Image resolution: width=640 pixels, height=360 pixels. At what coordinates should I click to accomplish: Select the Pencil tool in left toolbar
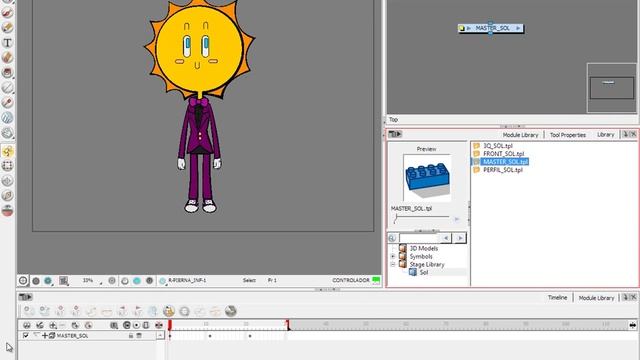click(7, 28)
